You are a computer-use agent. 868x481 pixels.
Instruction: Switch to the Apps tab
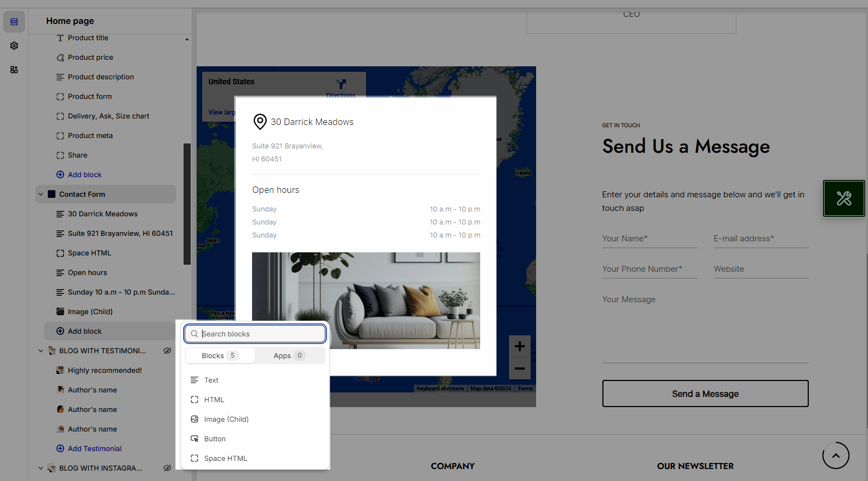pos(290,356)
